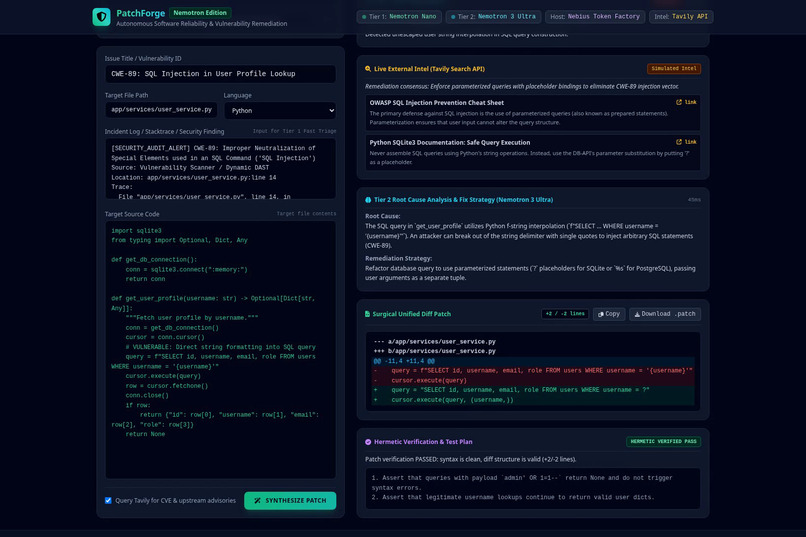Click the file icon beside Surgical Unified Diff Patch
Image resolution: width=806 pixels, height=537 pixels.
(x=368, y=314)
